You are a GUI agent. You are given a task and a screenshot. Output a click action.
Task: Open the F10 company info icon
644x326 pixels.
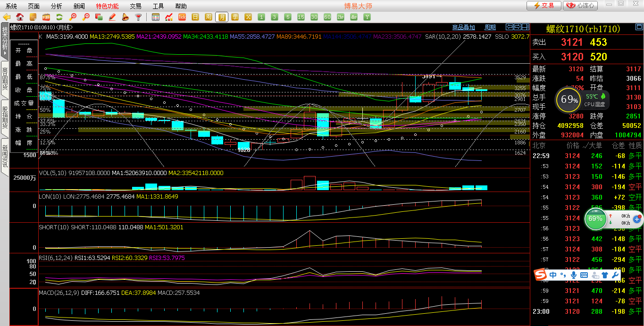pos(46,17)
